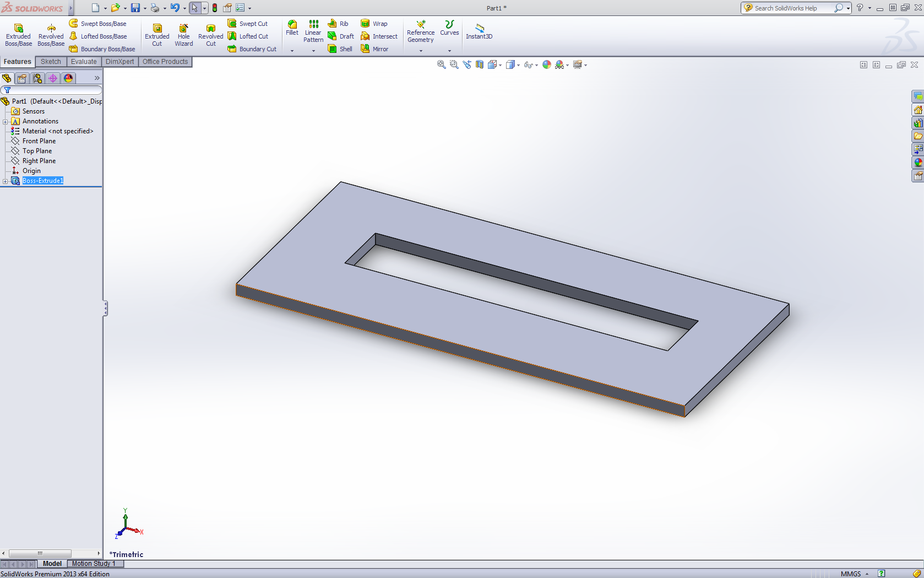Toggle Instant3D mode
The height and width of the screenshot is (578, 924).
click(x=479, y=31)
